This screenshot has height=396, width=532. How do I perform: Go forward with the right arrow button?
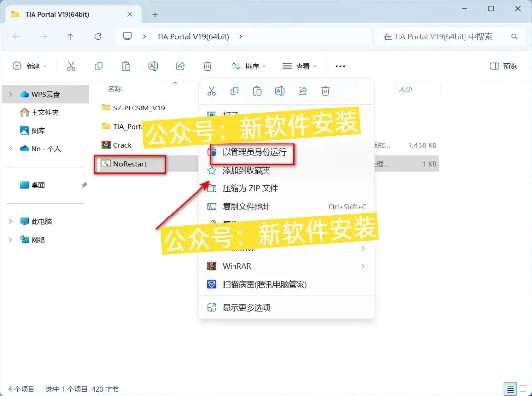pyautogui.click(x=43, y=36)
